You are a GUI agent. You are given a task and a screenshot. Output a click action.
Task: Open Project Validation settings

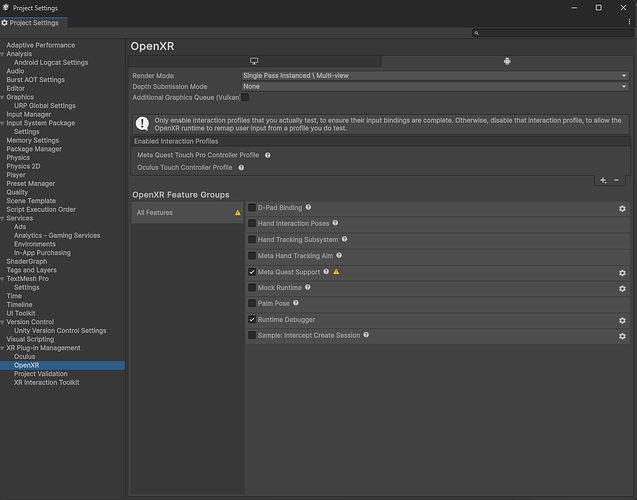click(41, 374)
